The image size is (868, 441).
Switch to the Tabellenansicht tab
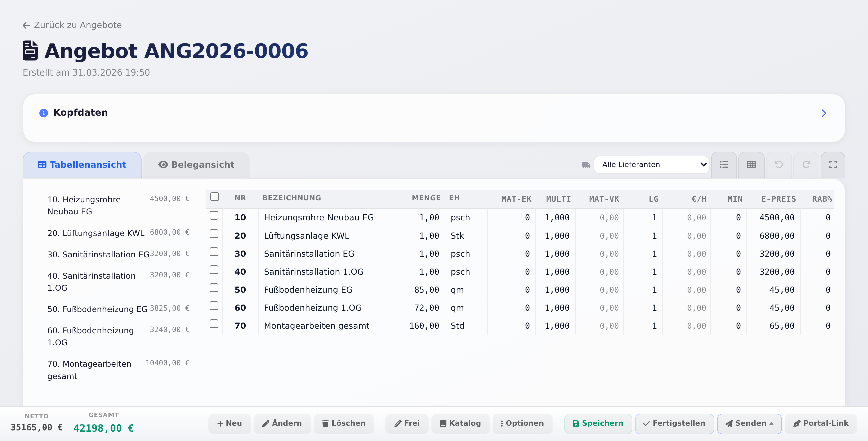82,165
